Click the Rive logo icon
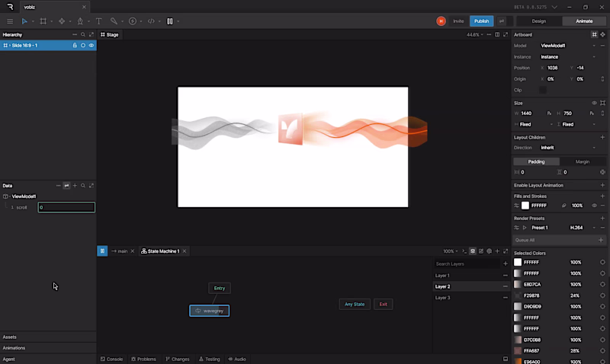 click(x=10, y=7)
